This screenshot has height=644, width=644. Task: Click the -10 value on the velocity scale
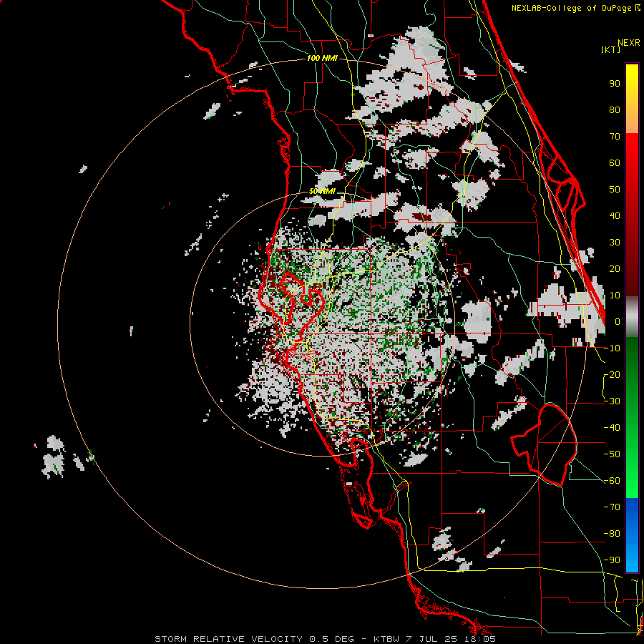point(612,348)
